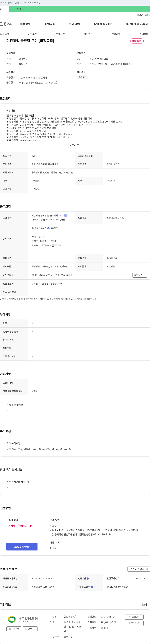Screen dimensions: 150x644
Task: Jump to the 근무조건 section tab
Action: (32, 34)
